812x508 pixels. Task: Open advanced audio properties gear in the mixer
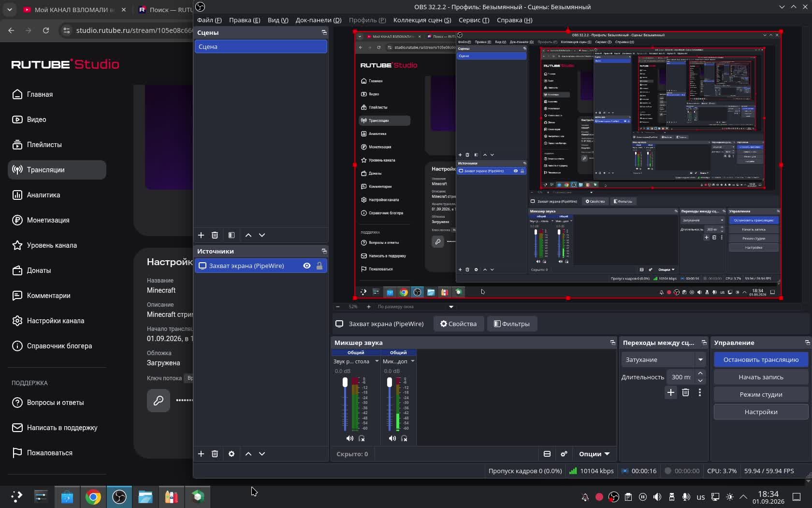point(564,454)
